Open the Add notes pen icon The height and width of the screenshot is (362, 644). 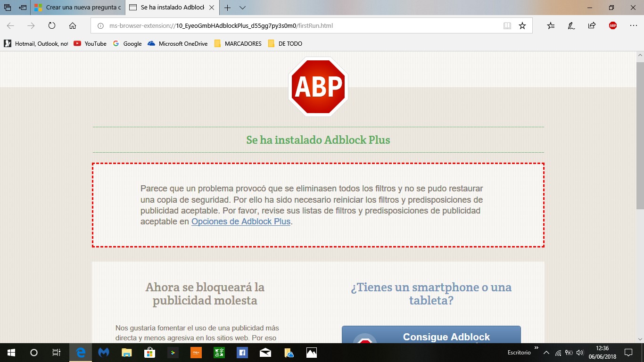click(x=571, y=26)
